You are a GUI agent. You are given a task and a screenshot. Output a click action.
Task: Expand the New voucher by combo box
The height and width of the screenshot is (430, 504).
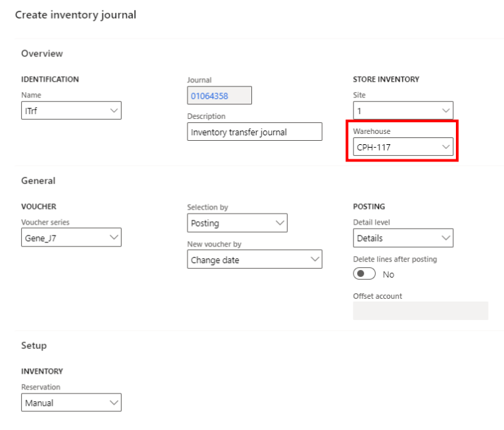(254, 260)
